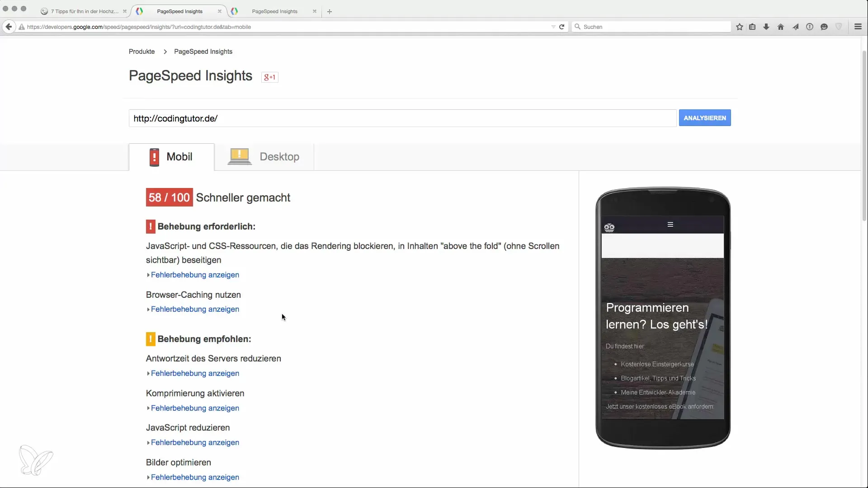868x488 pixels.
Task: Click 'Kostenlose Einsteigerkurse' in phone preview
Action: (657, 364)
